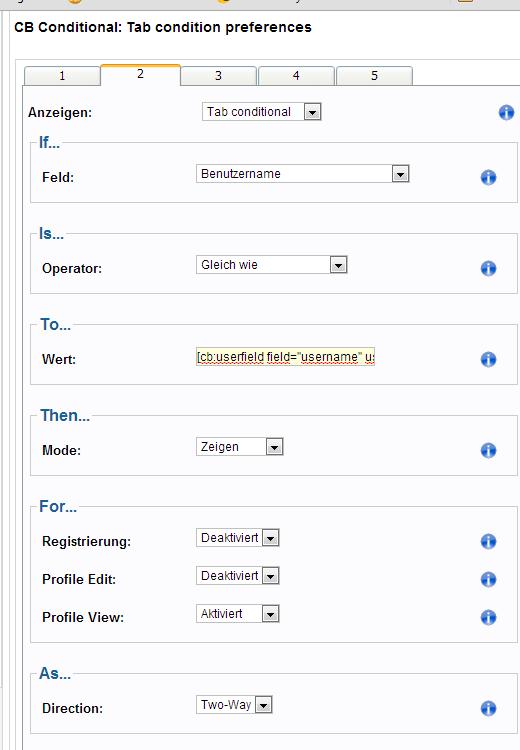The width and height of the screenshot is (520, 750).
Task: Switch to condition tab 1
Action: pos(62,76)
